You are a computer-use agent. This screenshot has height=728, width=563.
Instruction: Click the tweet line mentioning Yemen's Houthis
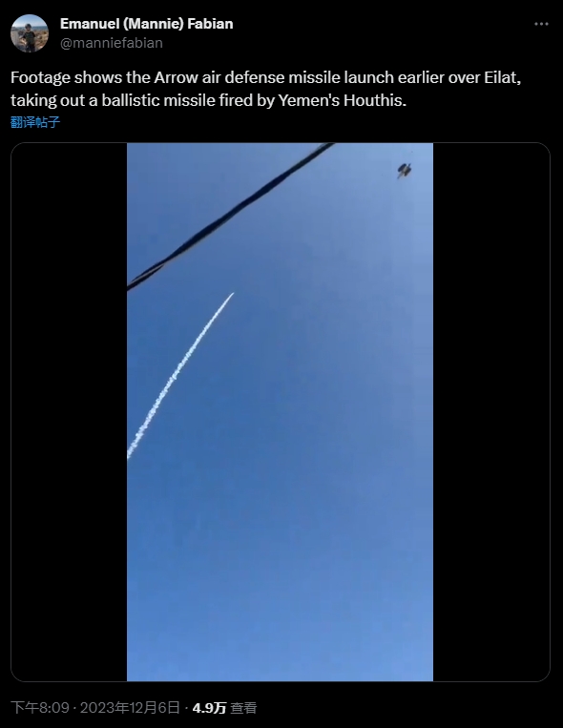209,100
